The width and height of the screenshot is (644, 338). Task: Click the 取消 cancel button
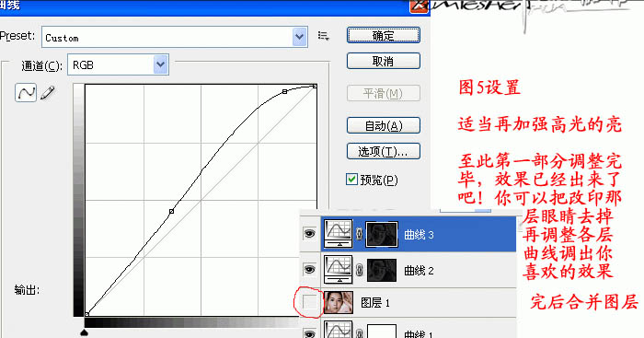pos(384,62)
